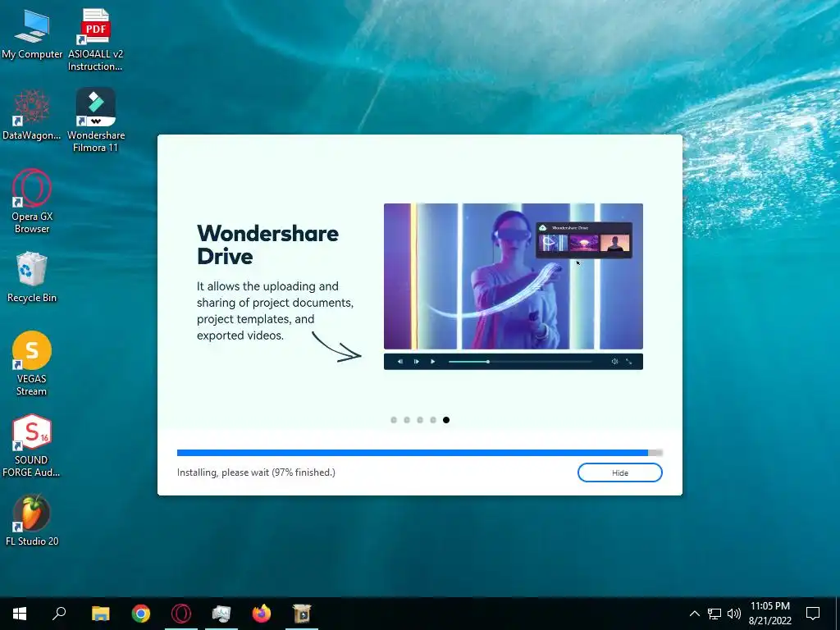Select the Recycle Bin icon

click(x=32, y=277)
